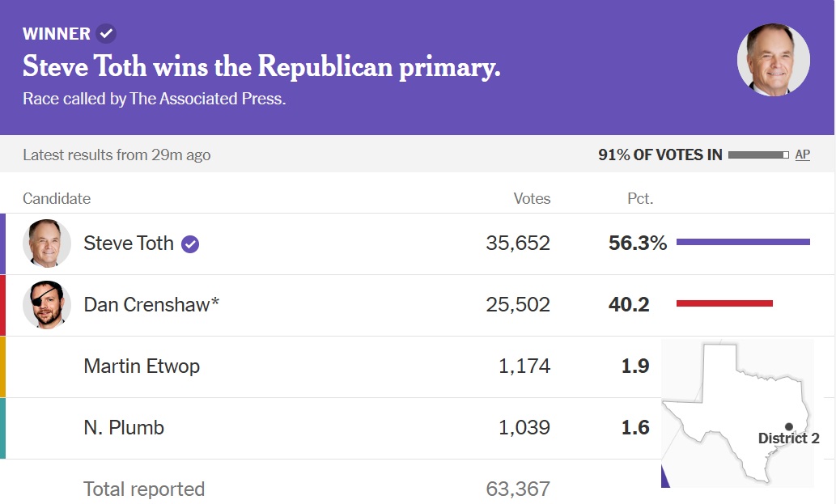
Task: Click the purple percentage bar for Steve Toth
Action: tap(743, 242)
